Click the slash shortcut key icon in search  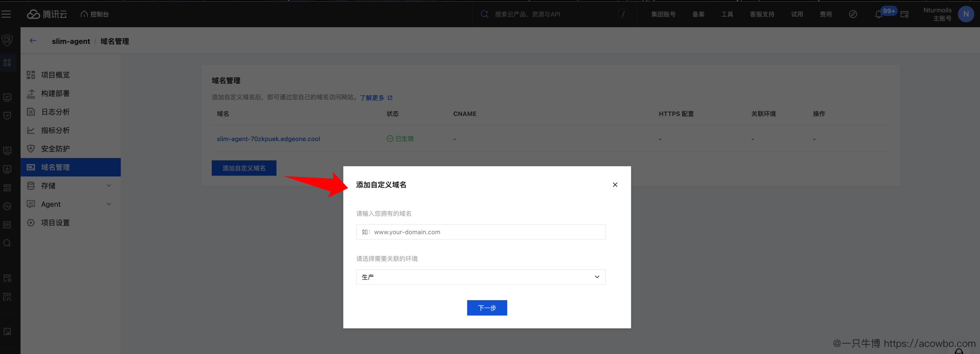623,14
